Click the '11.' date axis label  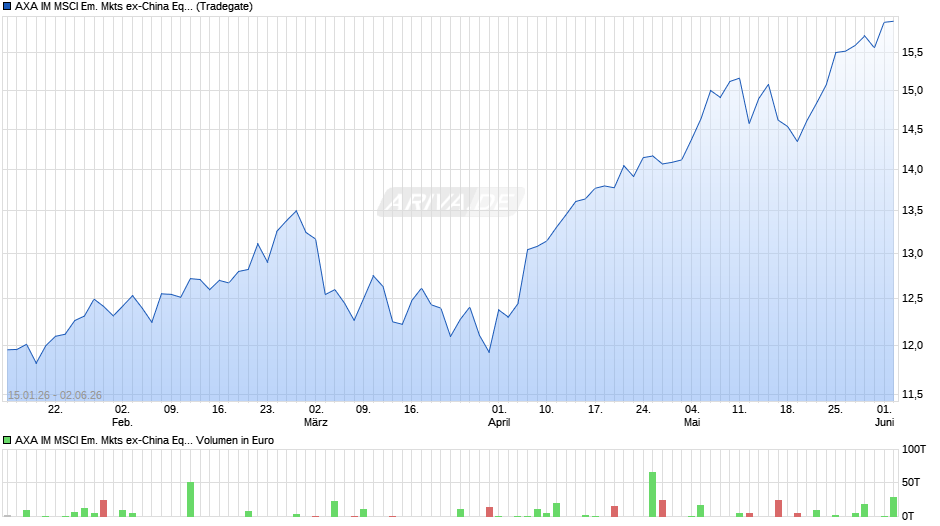pos(739,410)
